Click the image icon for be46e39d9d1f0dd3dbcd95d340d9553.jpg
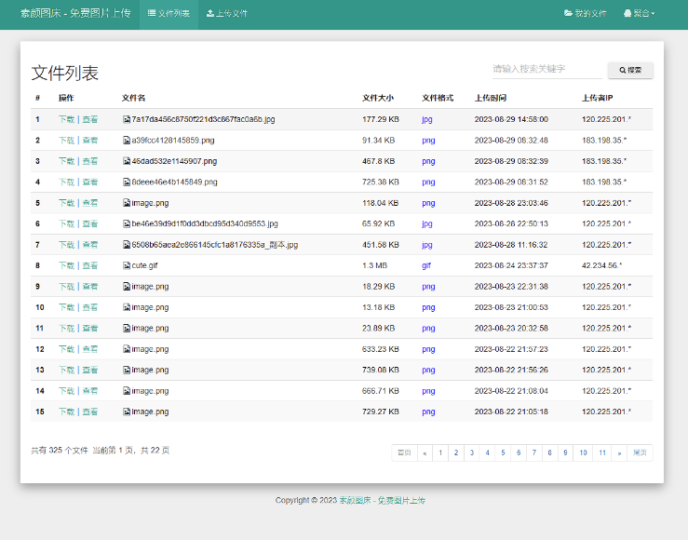The height and width of the screenshot is (540, 688). click(x=126, y=224)
